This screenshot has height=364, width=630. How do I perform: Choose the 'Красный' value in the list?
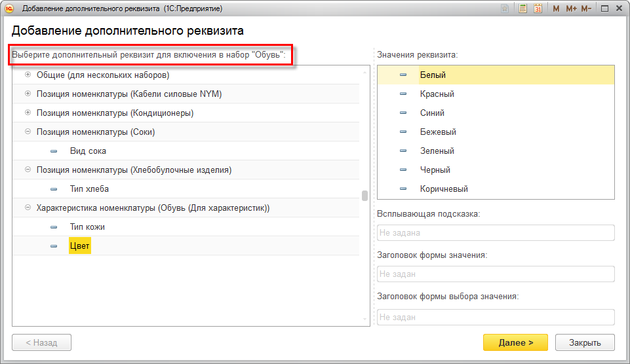pyautogui.click(x=437, y=94)
